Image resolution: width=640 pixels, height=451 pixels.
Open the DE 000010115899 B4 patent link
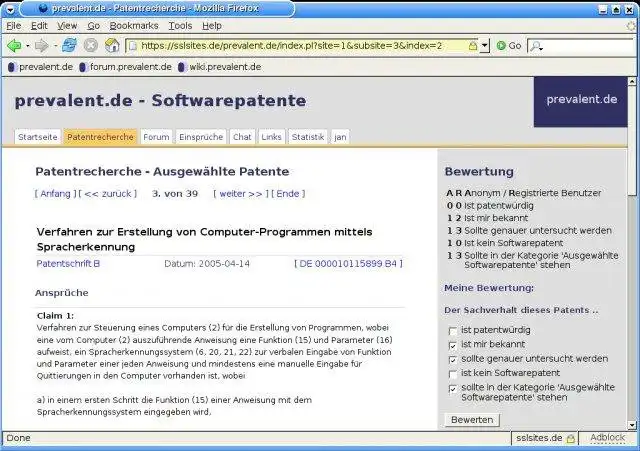[348, 264]
